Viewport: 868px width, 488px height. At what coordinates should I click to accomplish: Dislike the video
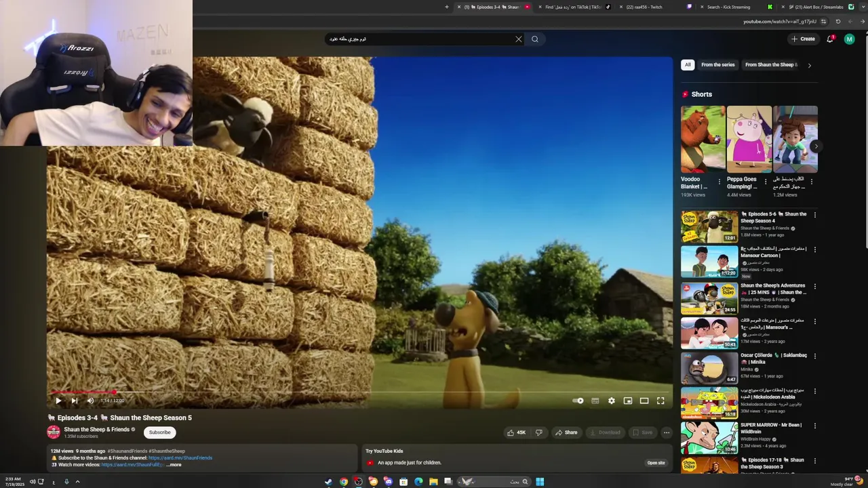(539, 432)
